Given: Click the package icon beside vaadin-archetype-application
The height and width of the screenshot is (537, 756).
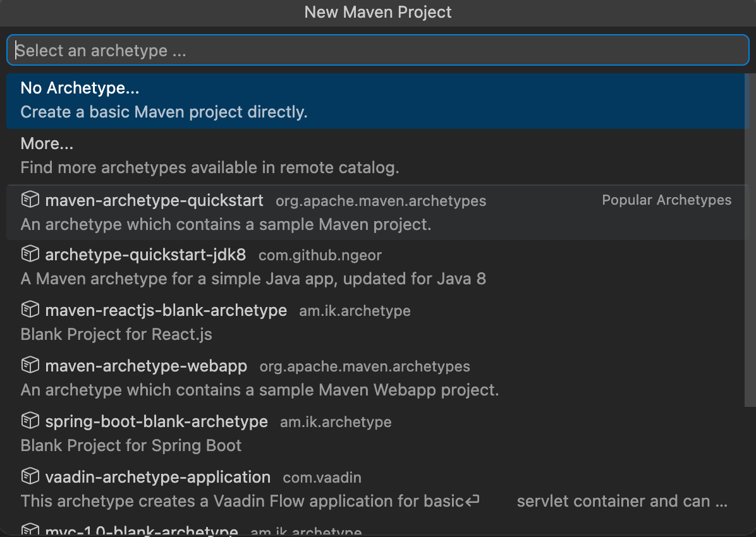Looking at the screenshot, I should (x=30, y=476).
